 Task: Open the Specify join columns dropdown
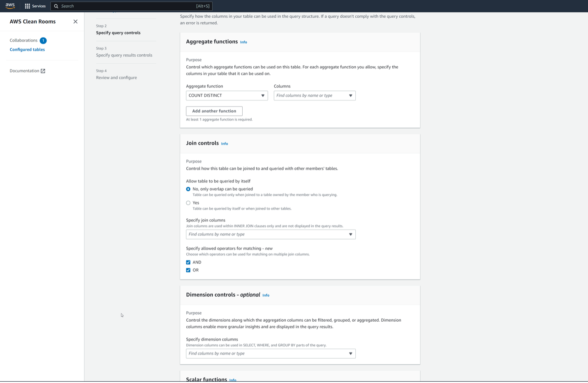(271, 234)
